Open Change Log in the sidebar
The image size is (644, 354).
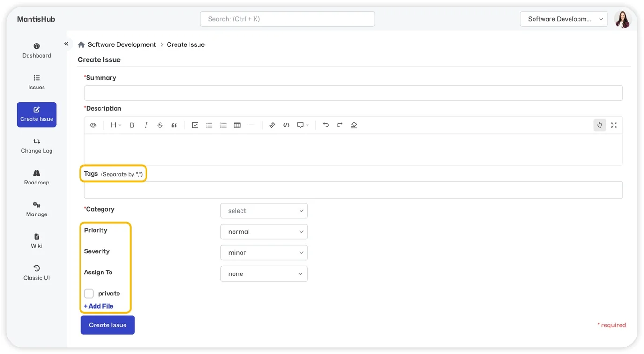coord(37,146)
